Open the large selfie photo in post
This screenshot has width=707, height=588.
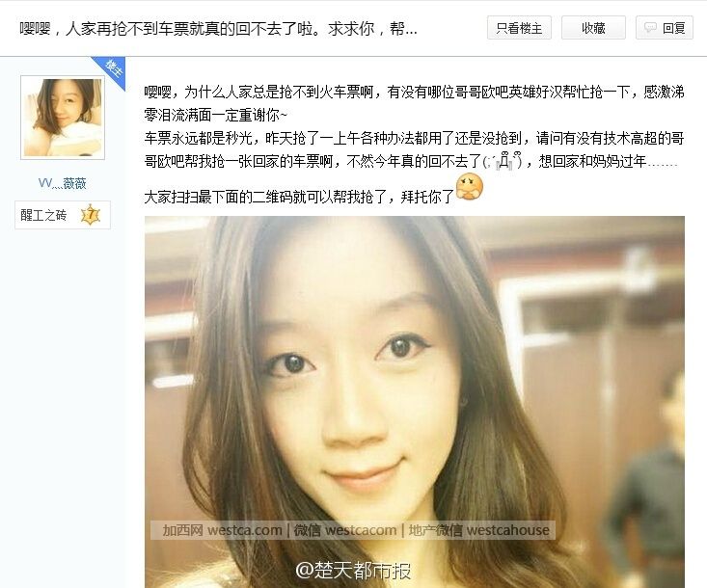point(415,402)
